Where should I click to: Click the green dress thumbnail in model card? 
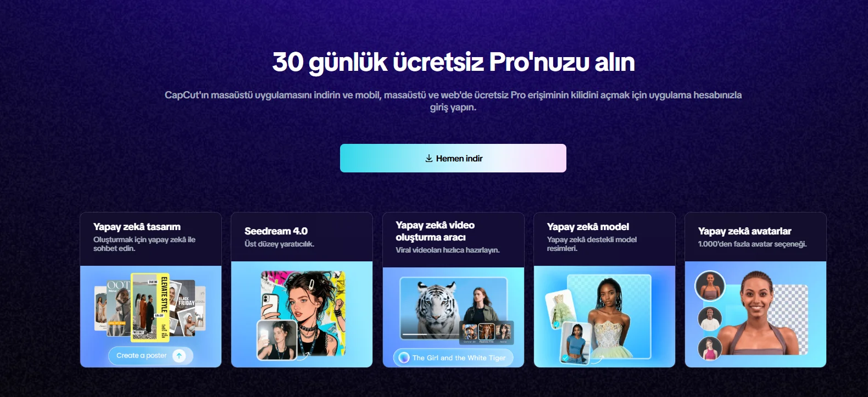click(560, 310)
